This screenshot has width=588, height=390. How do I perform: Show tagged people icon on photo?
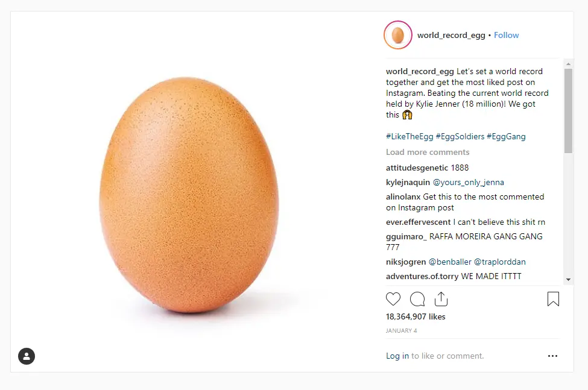point(27,356)
